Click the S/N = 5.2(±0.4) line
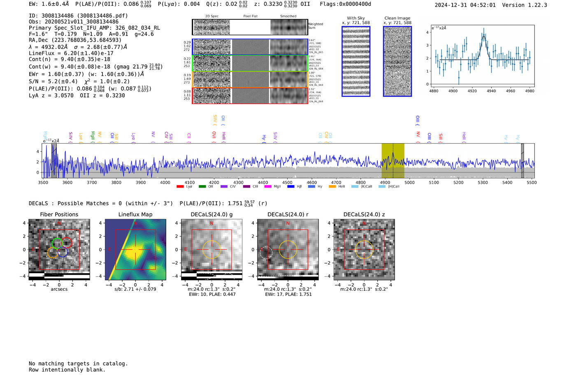The height and width of the screenshot is (392, 576). click(53, 81)
